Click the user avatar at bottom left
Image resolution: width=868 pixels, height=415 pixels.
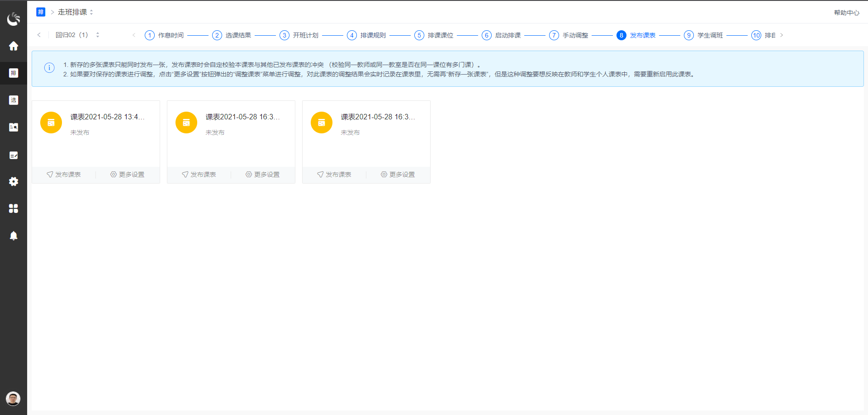pyautogui.click(x=13, y=399)
